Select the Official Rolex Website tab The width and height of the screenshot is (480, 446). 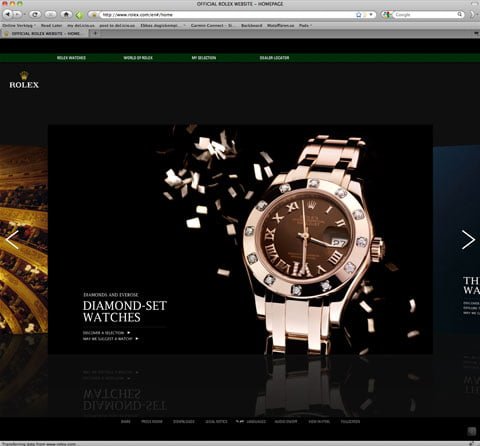(x=45, y=33)
